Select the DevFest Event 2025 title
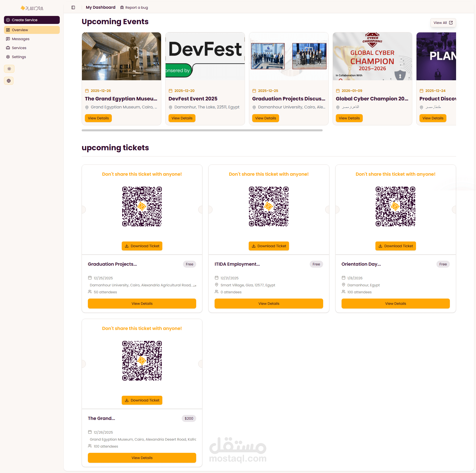The height and width of the screenshot is (473, 476). click(x=193, y=99)
